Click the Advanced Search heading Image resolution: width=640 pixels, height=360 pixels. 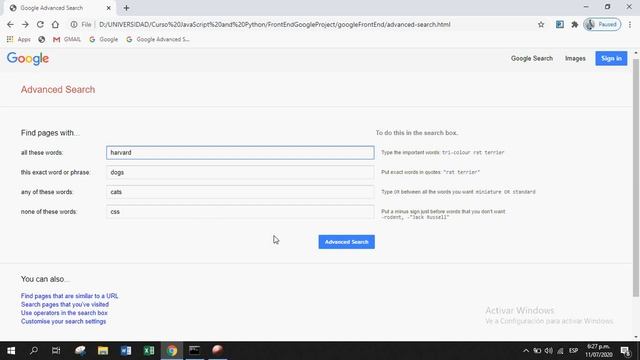(x=58, y=89)
